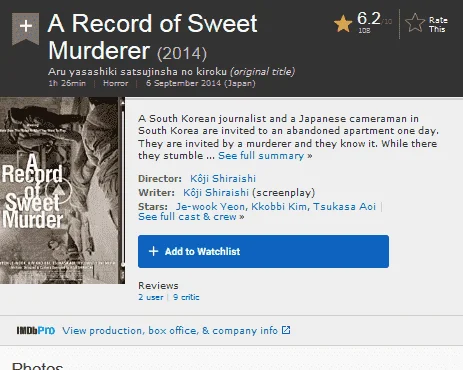Open the 2 user reviews link

click(151, 297)
